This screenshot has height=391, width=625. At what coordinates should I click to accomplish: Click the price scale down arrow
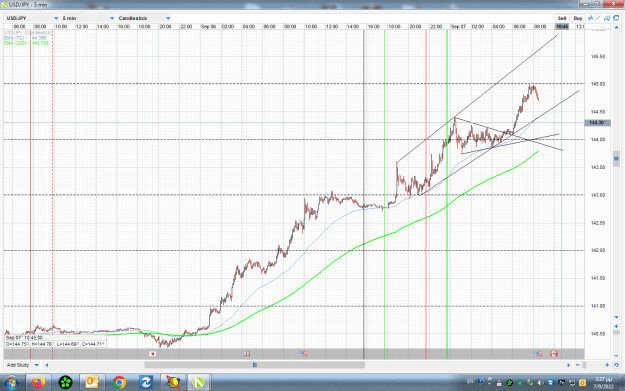coord(616,317)
